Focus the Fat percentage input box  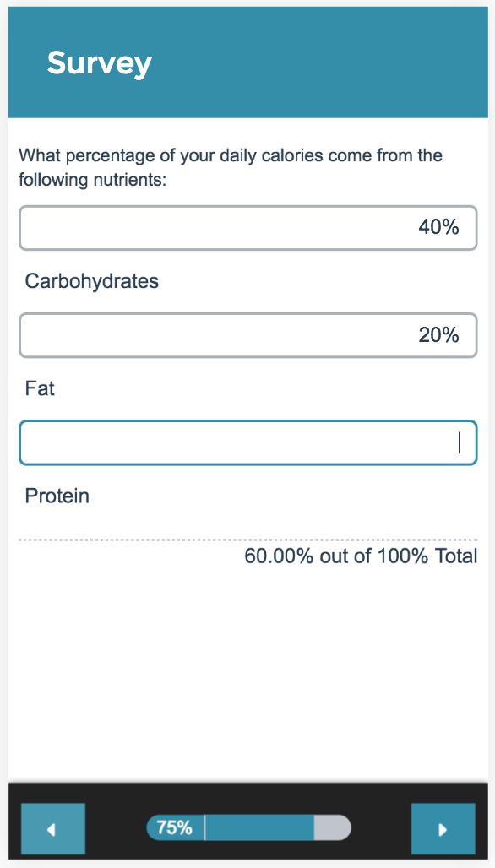(x=248, y=335)
